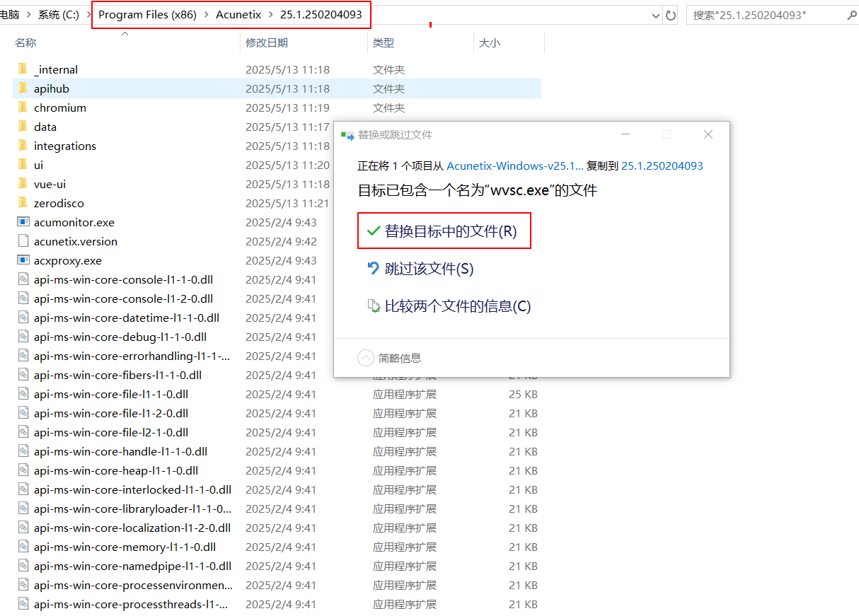Screen dimensions: 859x616
Task: Click the data folder icon
Action: pos(23,127)
